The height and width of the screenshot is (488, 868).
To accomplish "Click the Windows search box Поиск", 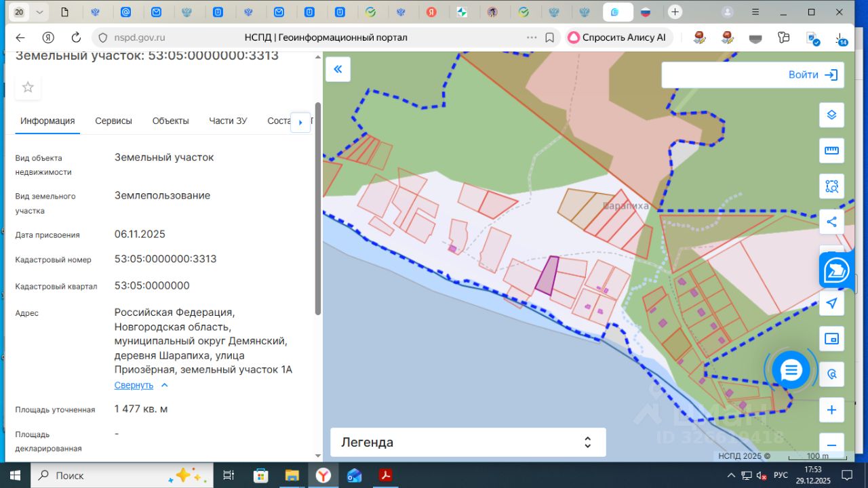I will 121,475.
